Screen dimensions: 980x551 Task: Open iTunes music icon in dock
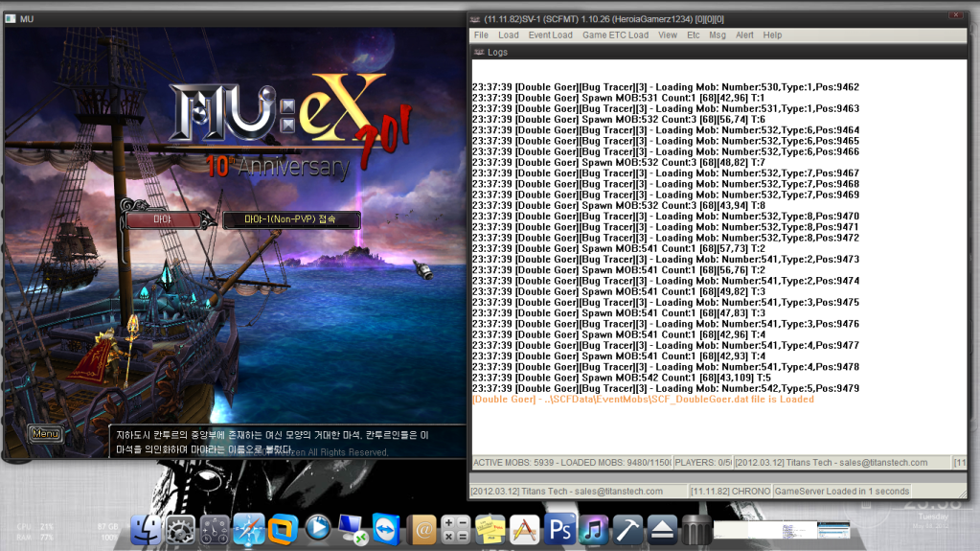pos(594,528)
